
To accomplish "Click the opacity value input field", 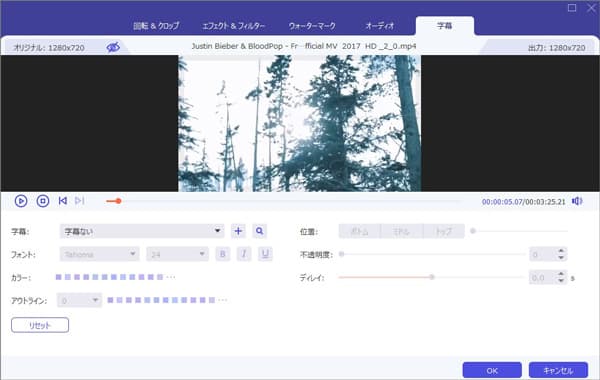I will 543,254.
